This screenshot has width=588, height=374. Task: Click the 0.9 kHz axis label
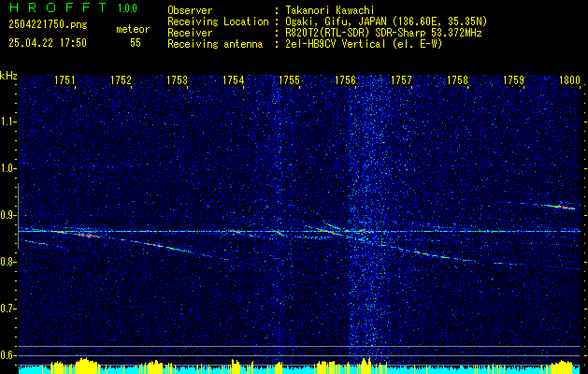[7, 215]
